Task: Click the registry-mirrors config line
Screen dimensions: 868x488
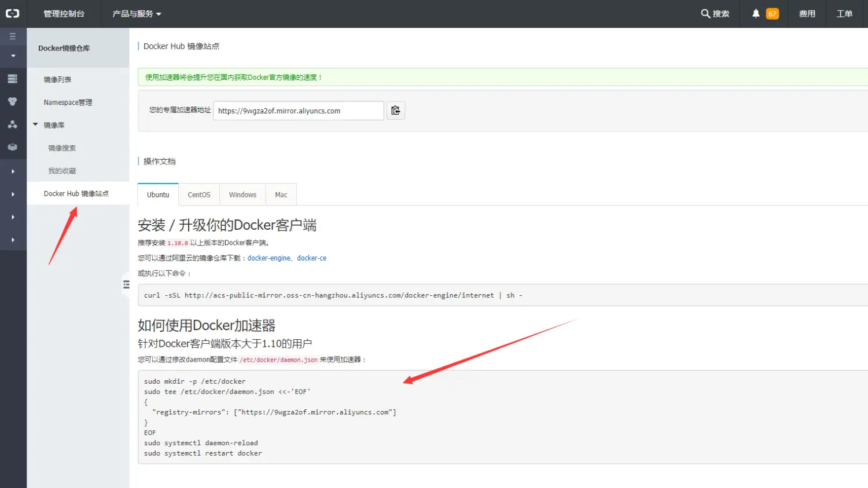Action: click(x=274, y=412)
